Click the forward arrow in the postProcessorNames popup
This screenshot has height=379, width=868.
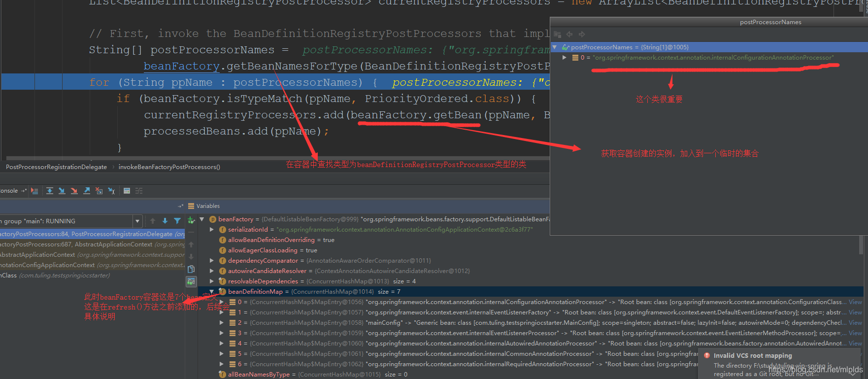(582, 34)
